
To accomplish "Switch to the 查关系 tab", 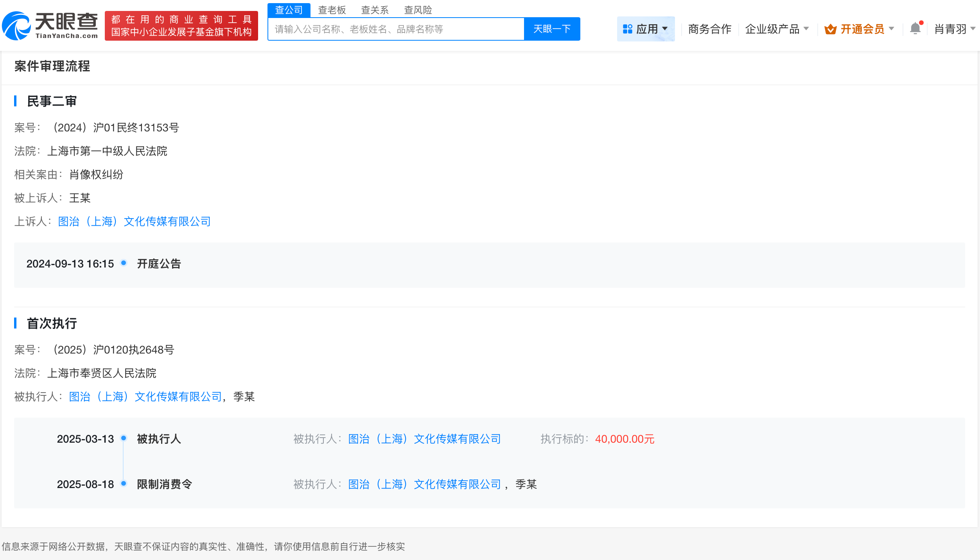I will 375,10.
